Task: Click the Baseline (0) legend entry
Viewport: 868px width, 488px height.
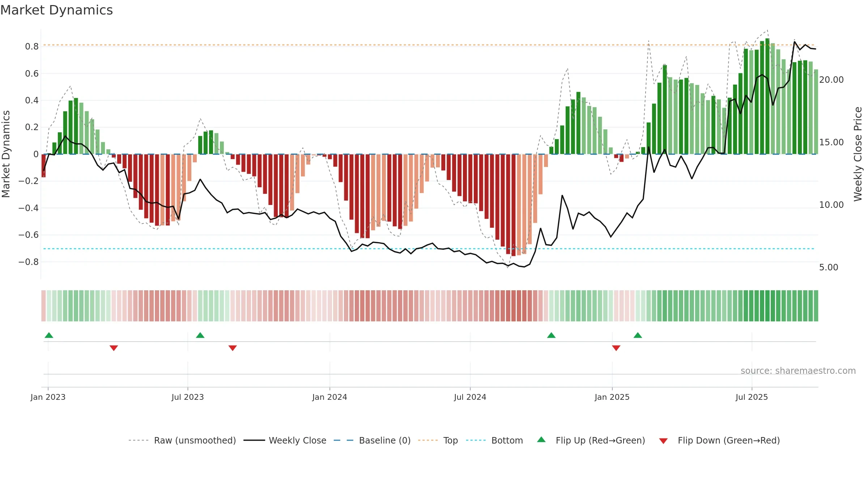Action: [x=372, y=440]
